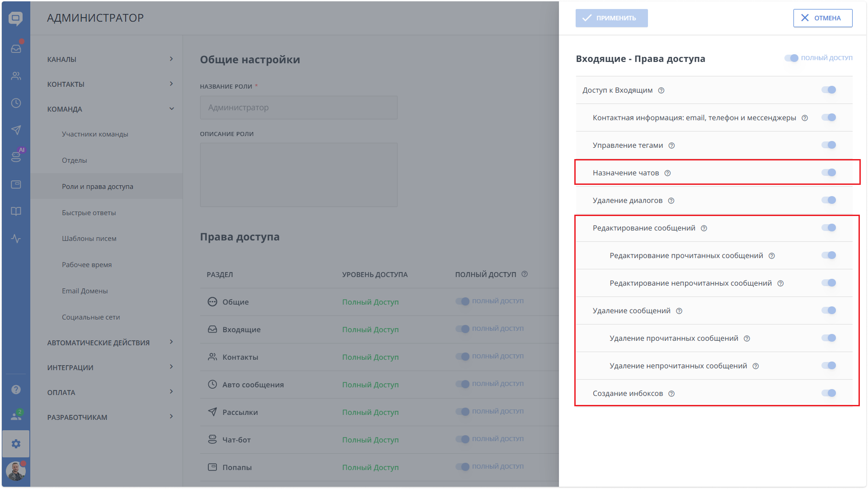The height and width of the screenshot is (489, 868).
Task: Open the inbox icon in left sidebar
Action: (16, 49)
